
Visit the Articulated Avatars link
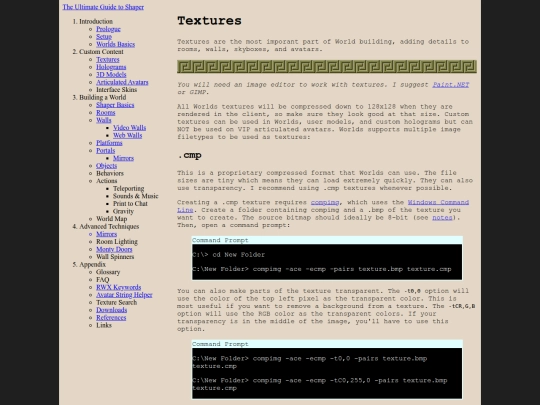click(x=122, y=82)
